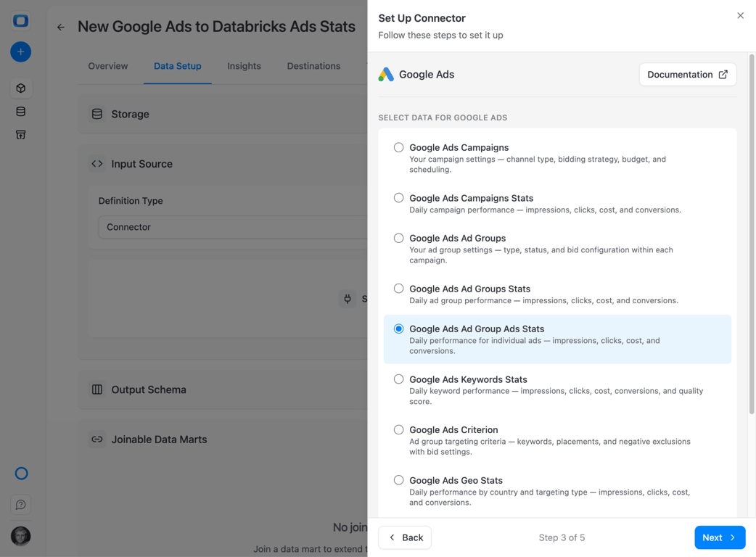Select Google Ads Campaigns Stats radio button
The height and width of the screenshot is (557, 756).
[x=399, y=198]
